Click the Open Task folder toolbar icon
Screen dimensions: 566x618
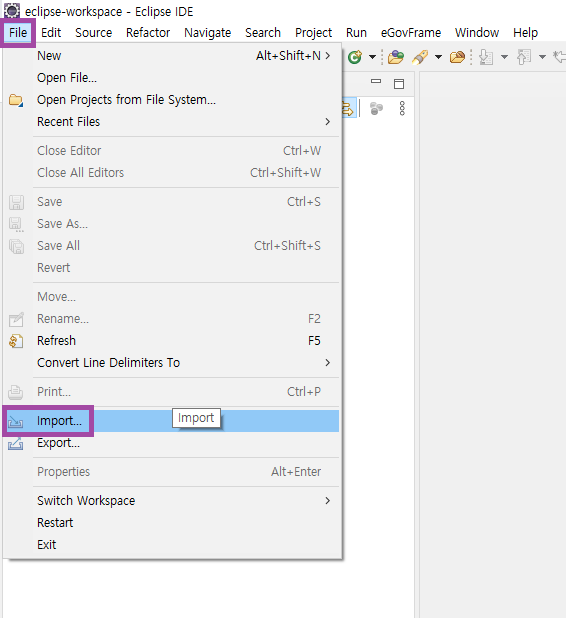[x=457, y=57]
